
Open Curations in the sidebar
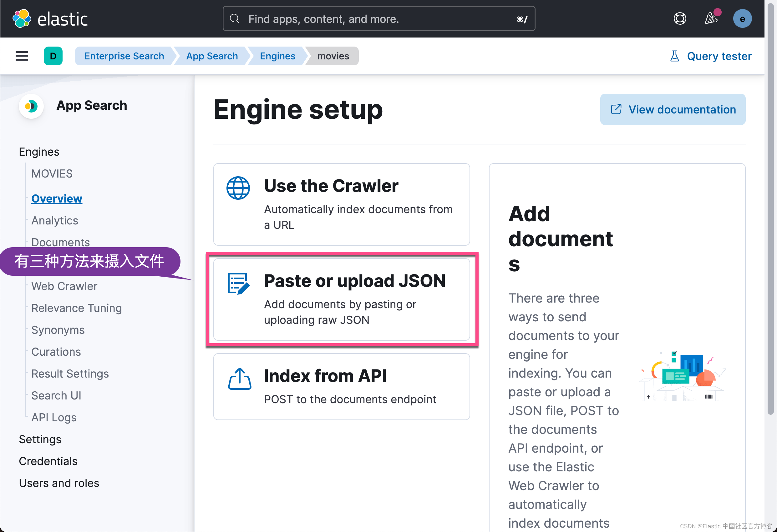(56, 352)
